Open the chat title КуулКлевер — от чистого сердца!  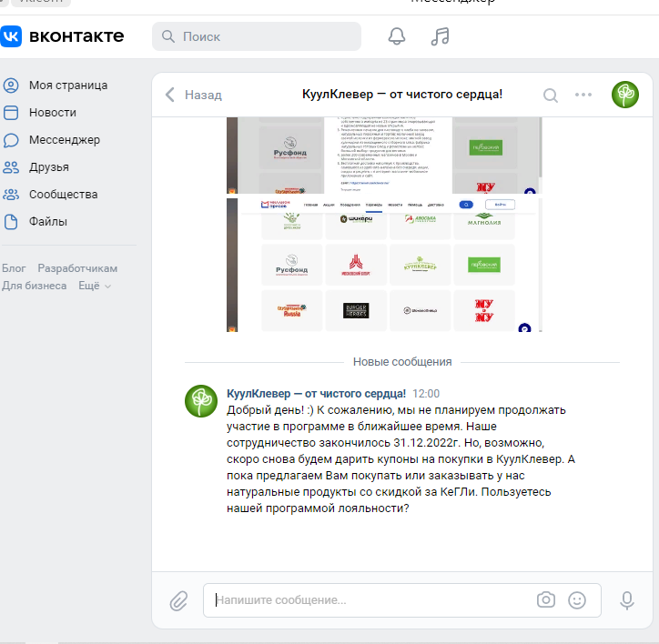402,94
